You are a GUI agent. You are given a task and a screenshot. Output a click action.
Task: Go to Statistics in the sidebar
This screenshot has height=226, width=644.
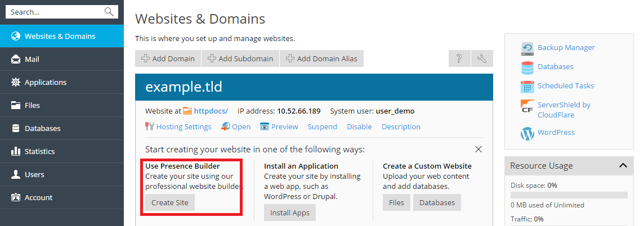(39, 151)
